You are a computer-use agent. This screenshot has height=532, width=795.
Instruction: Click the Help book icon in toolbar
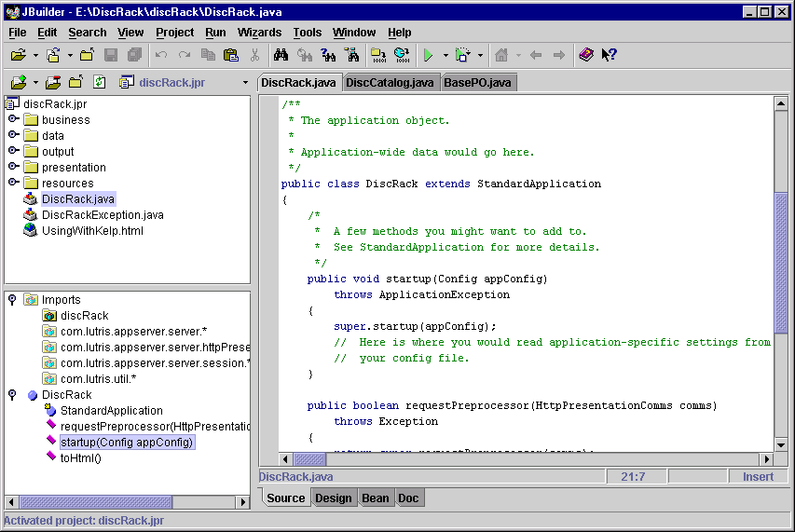click(x=585, y=56)
